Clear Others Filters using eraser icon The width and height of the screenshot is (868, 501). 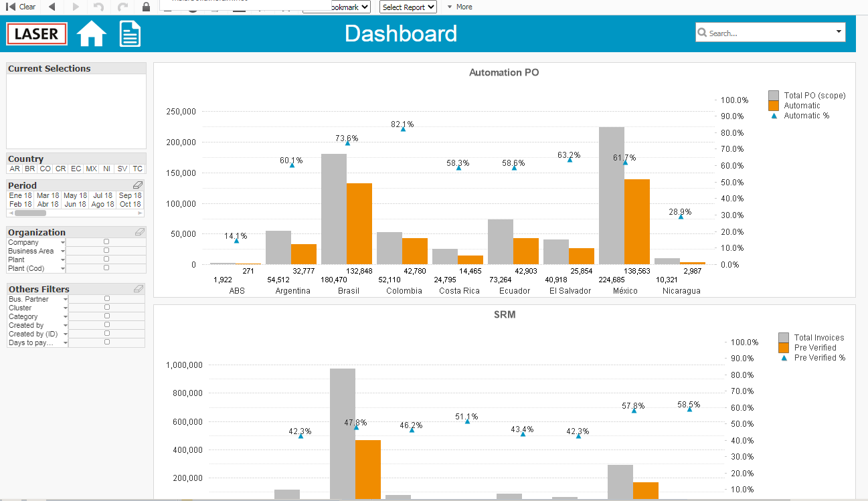tap(139, 288)
